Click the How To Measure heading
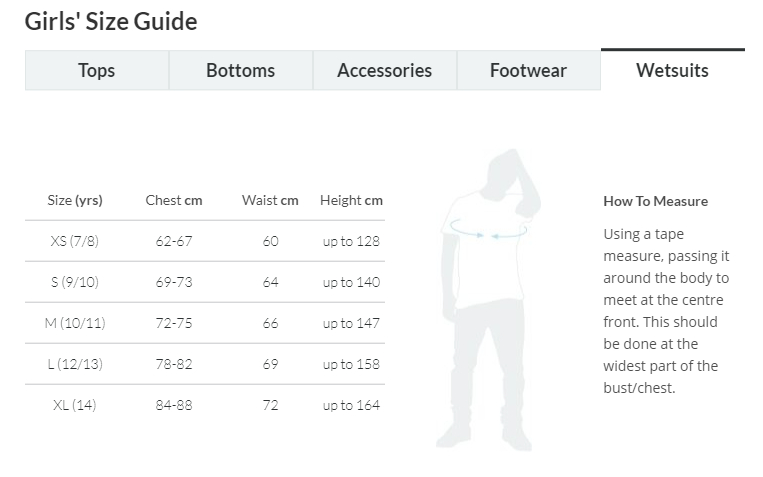Viewport: 763px width, 477px height. click(655, 201)
